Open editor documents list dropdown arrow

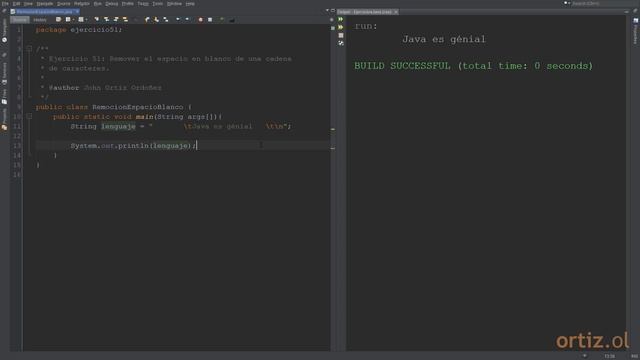click(x=327, y=11)
